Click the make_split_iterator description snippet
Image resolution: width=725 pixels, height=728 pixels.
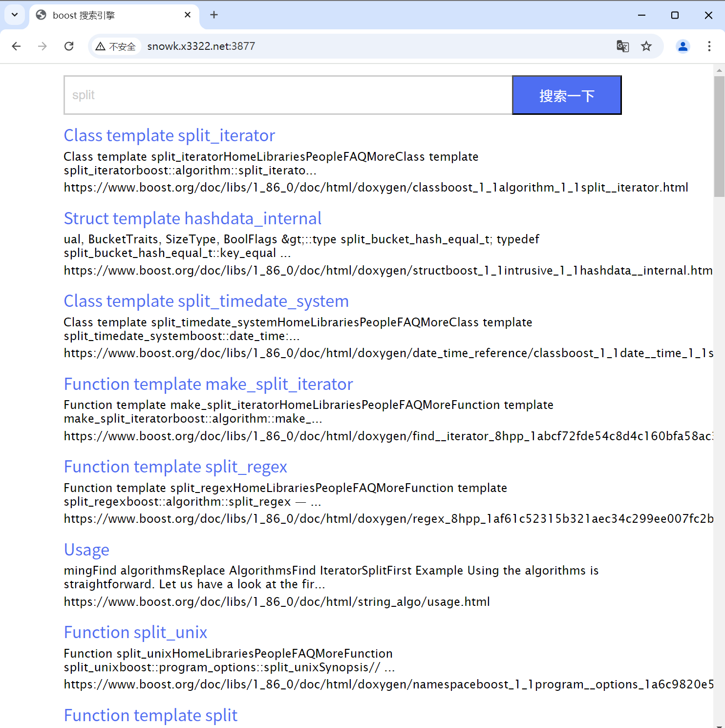point(309,412)
